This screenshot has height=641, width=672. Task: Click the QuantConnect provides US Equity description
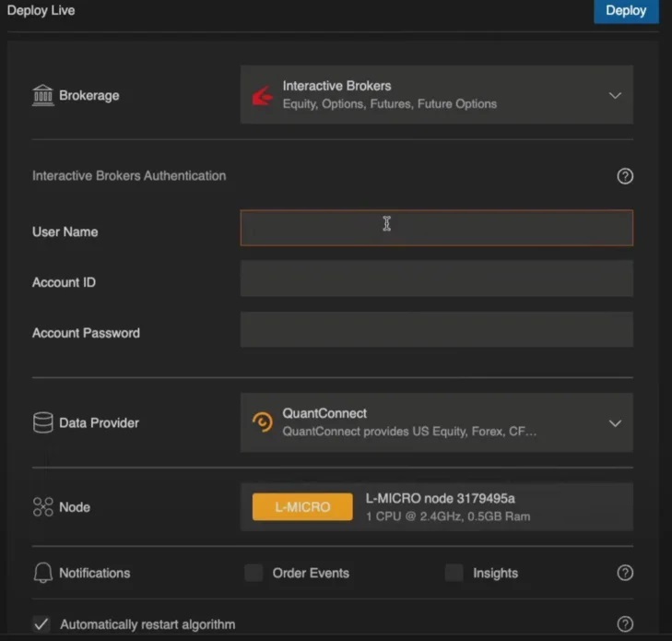(x=409, y=432)
